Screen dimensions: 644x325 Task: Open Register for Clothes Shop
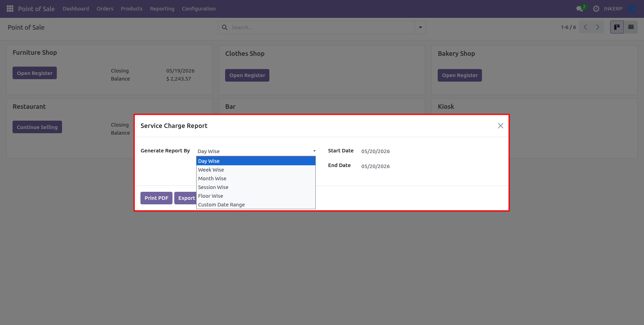click(247, 75)
